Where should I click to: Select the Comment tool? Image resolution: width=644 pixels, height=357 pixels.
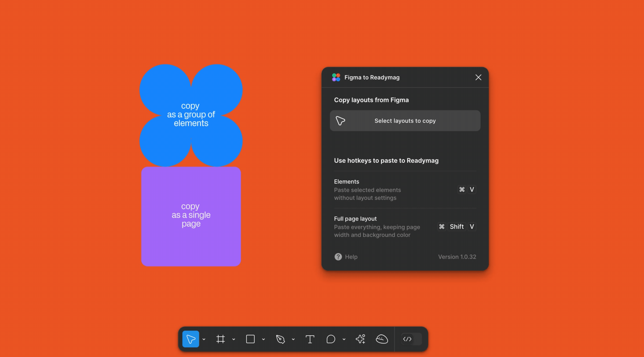(331, 339)
